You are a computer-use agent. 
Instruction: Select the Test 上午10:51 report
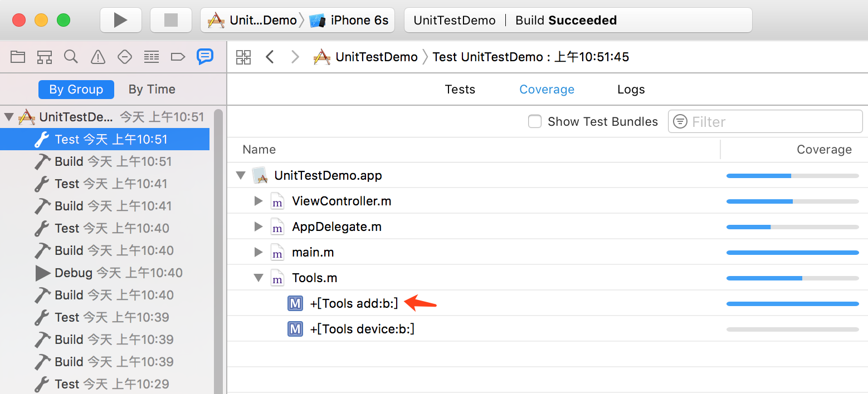(105, 139)
